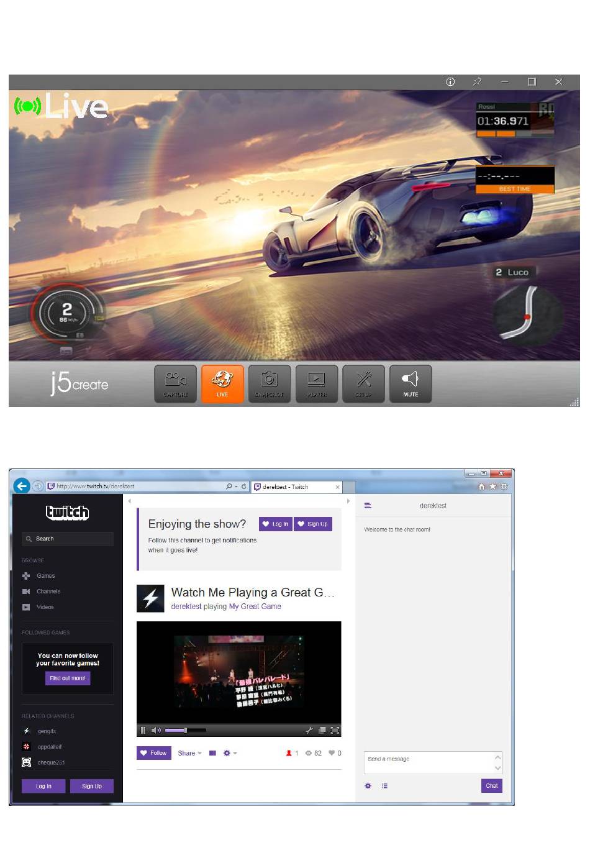The image size is (590, 868).
Task: Click the Twitch URL address bar
Action: tap(135, 487)
